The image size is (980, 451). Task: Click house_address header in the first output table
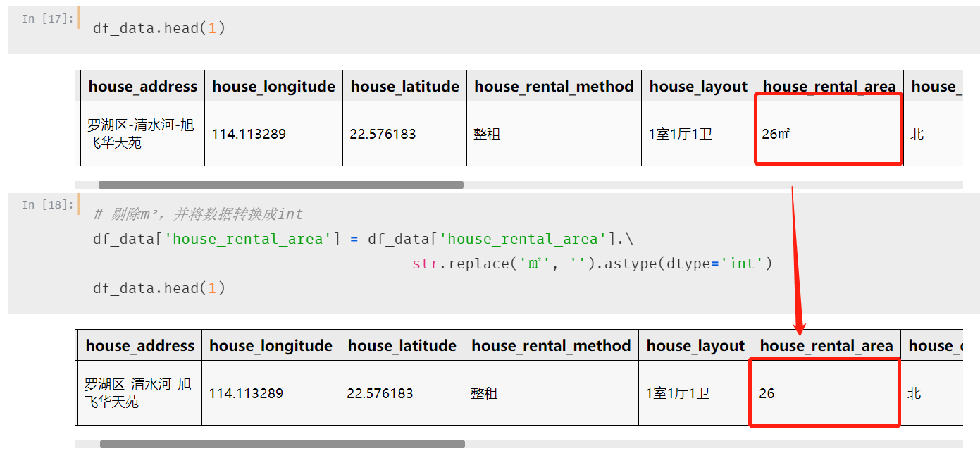(143, 87)
